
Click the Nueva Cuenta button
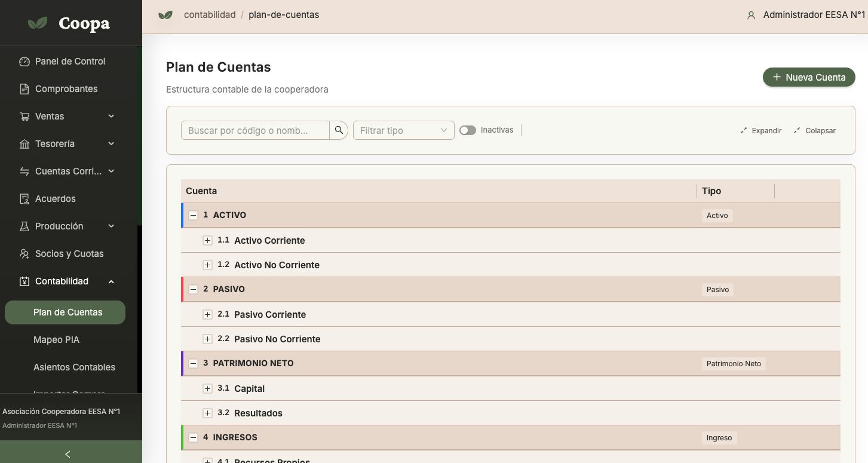(809, 77)
